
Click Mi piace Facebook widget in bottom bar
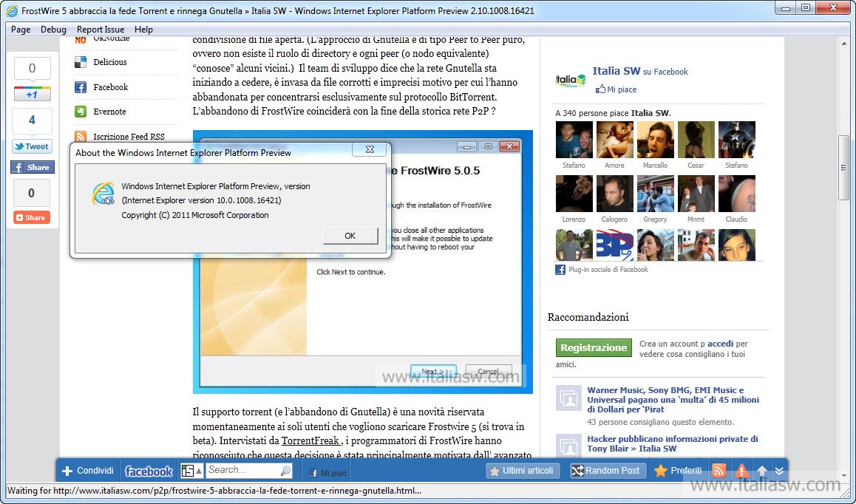[x=328, y=473]
